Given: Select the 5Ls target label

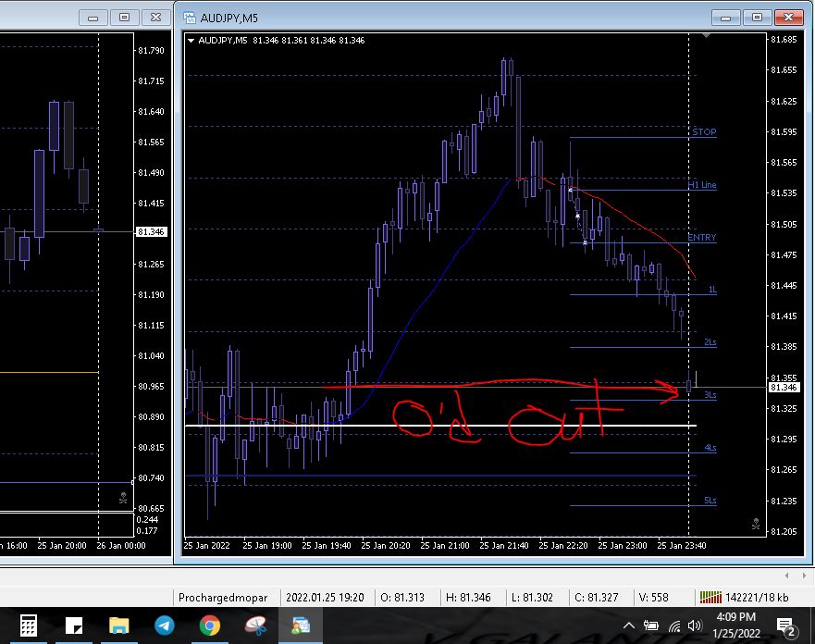Looking at the screenshot, I should [x=710, y=501].
